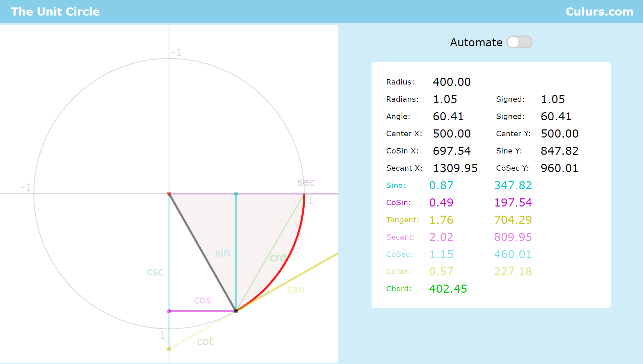Viewport: 643px width, 364px height.
Task: Select the red center point of the circle
Action: [169, 194]
